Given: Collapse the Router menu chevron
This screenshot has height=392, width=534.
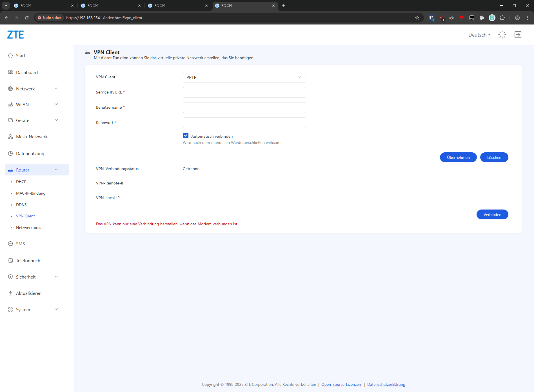Looking at the screenshot, I should coord(56,170).
